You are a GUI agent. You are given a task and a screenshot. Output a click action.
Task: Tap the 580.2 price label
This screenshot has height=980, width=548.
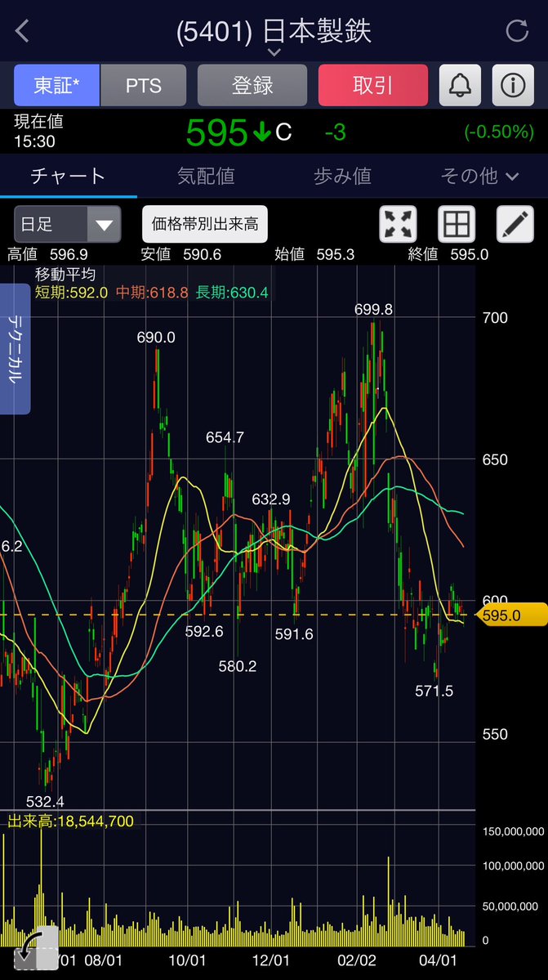point(237,666)
